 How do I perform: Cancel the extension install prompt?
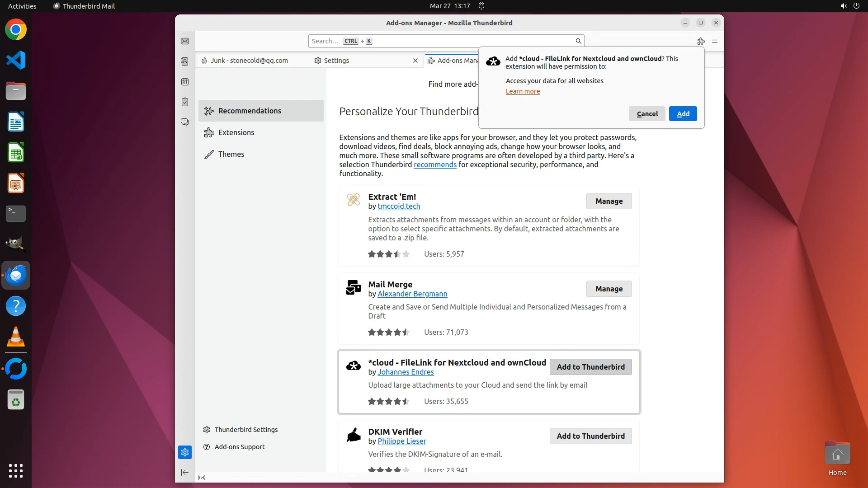(x=647, y=114)
